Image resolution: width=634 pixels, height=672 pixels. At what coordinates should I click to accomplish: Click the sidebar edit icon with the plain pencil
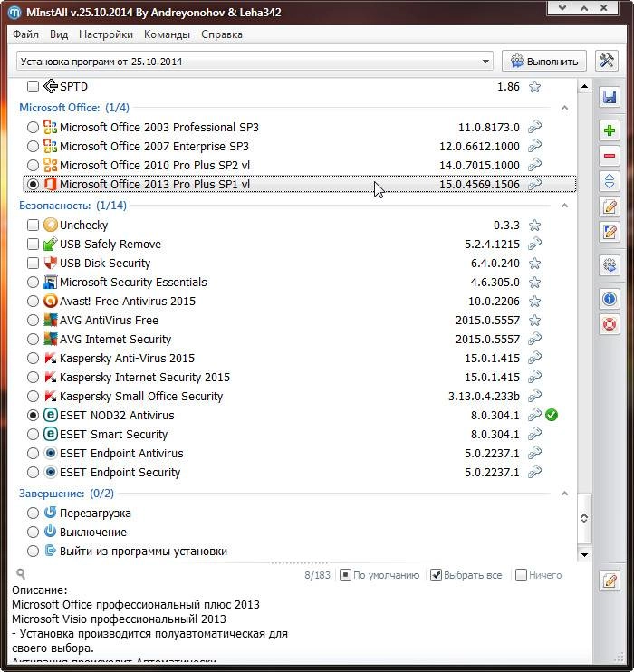point(610,207)
